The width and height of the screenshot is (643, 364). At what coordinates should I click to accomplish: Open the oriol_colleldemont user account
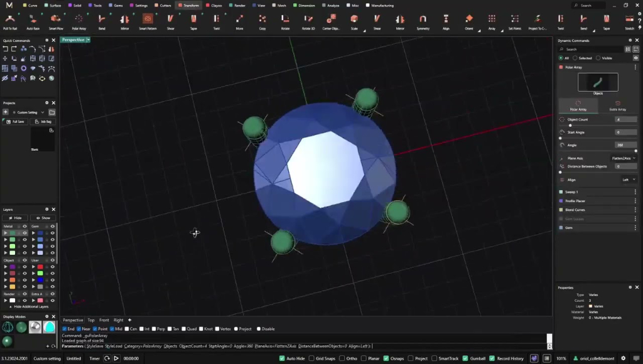[594, 358]
